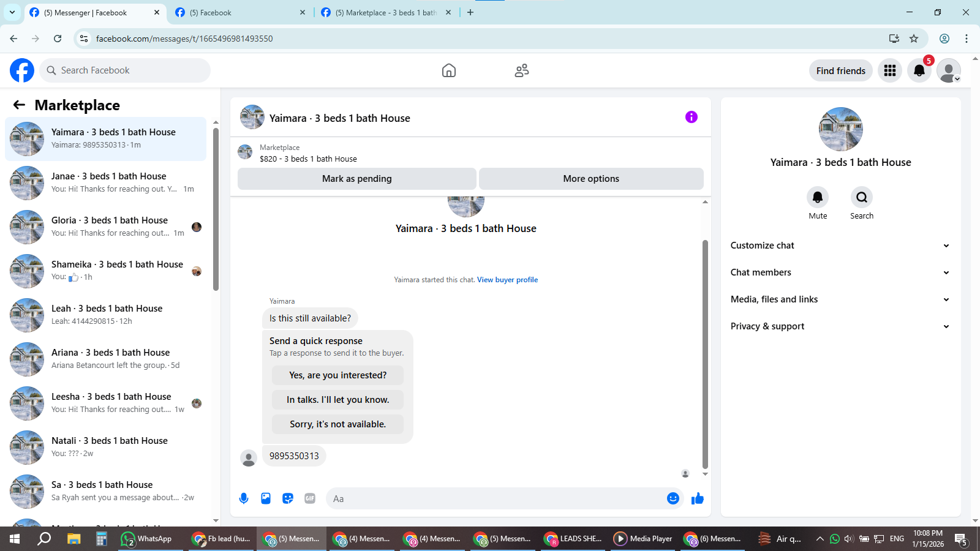The image size is (980, 551).
Task: Expand Media, files and links section
Action: (840, 299)
